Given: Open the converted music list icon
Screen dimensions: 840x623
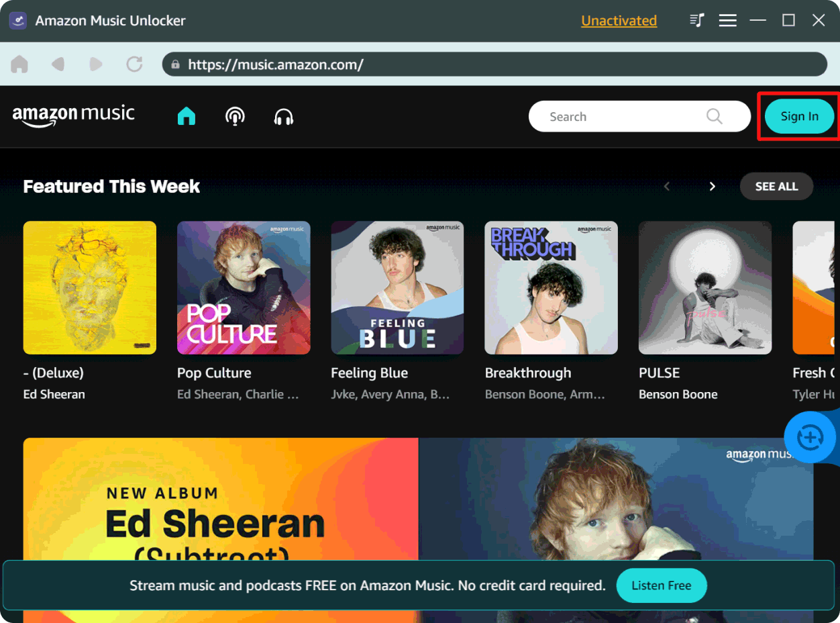Looking at the screenshot, I should point(697,20).
